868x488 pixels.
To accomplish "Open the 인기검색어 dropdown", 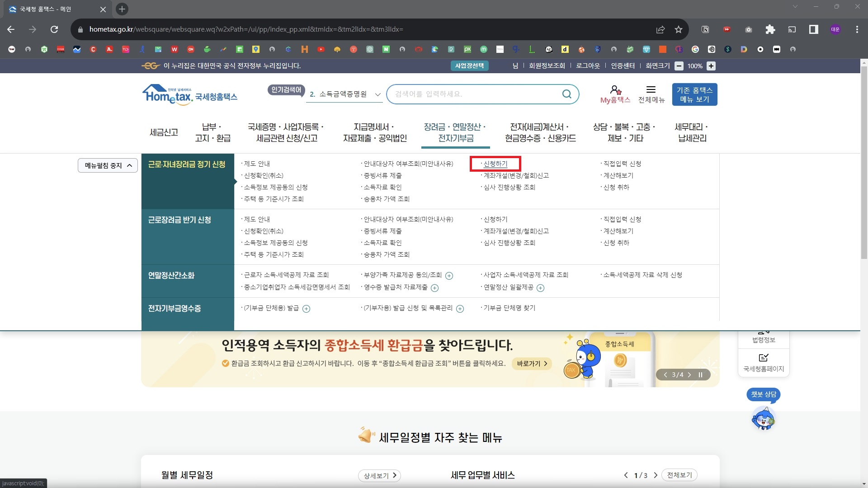I will (378, 94).
